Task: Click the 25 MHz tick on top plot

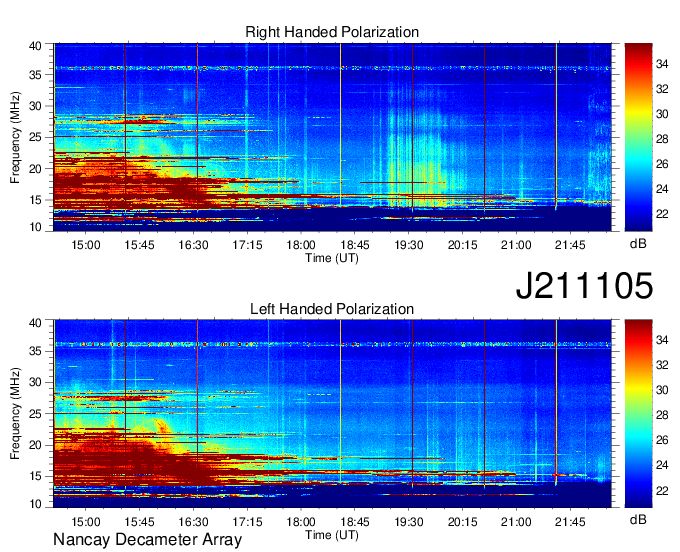Action: [35, 137]
